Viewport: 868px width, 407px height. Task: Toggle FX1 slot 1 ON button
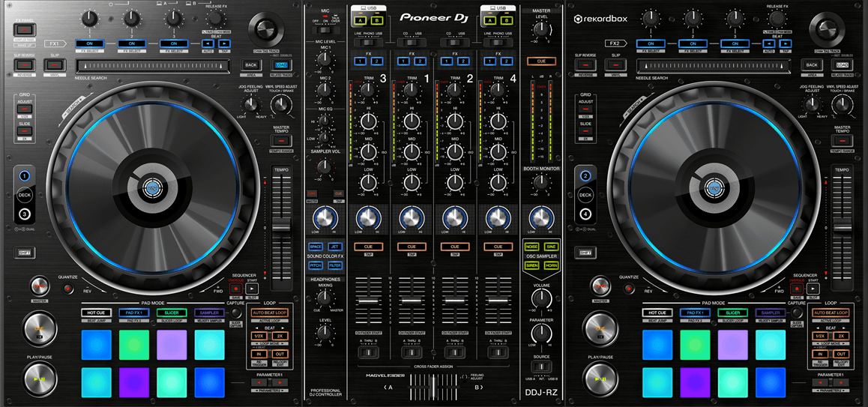(90, 43)
